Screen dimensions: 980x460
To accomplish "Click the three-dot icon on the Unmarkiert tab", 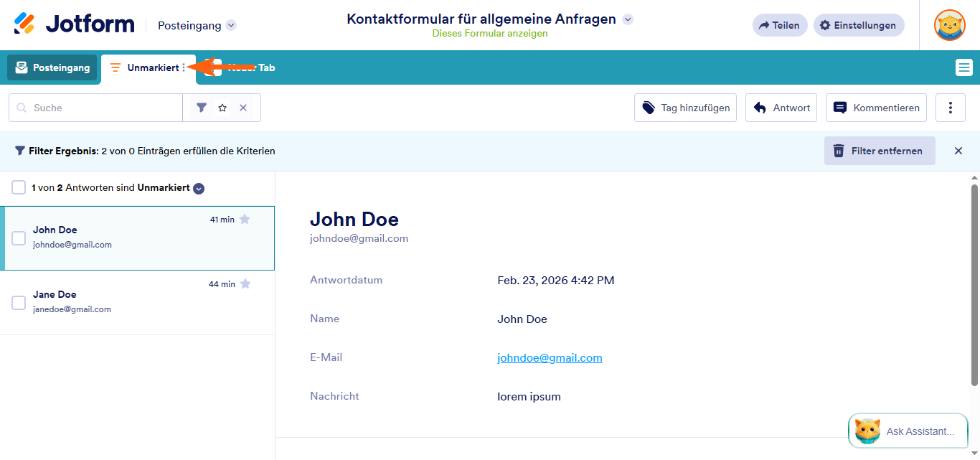I will [184, 67].
